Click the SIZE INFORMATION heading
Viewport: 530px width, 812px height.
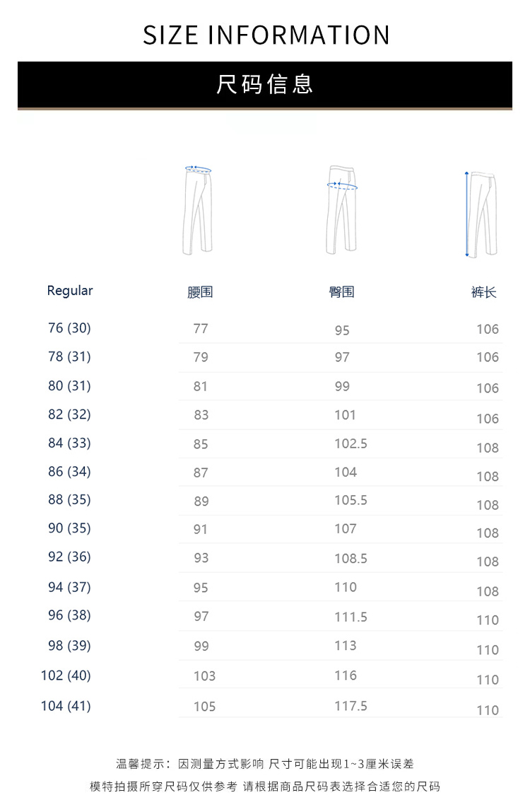[266, 35]
